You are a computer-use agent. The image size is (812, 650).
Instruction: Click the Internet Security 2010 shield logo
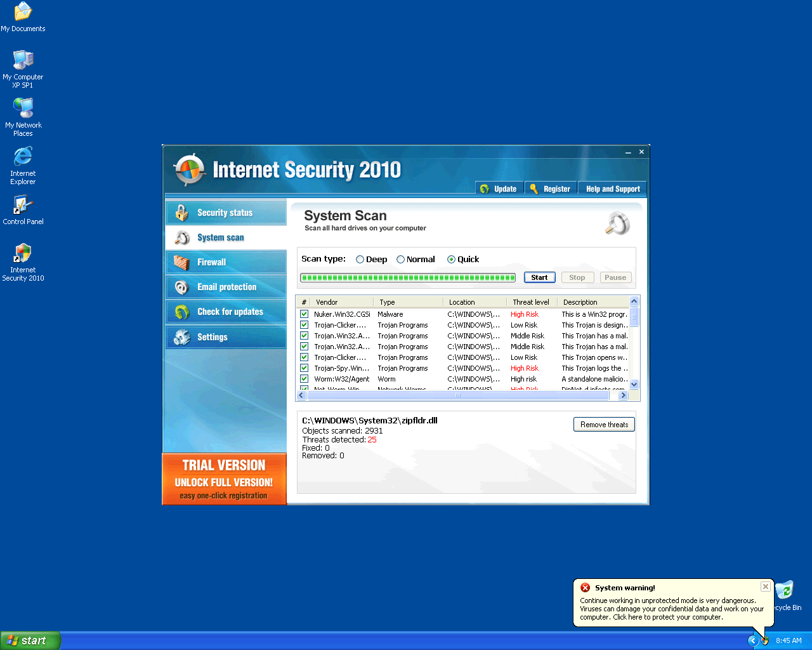[x=189, y=169]
